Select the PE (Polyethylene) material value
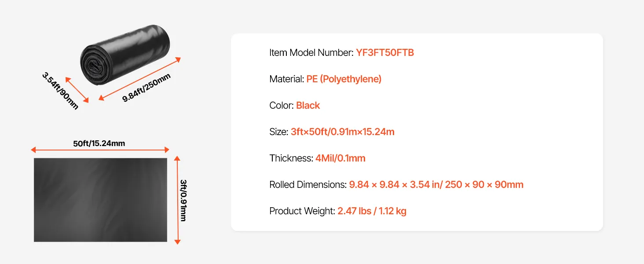644x264 pixels. pos(344,79)
